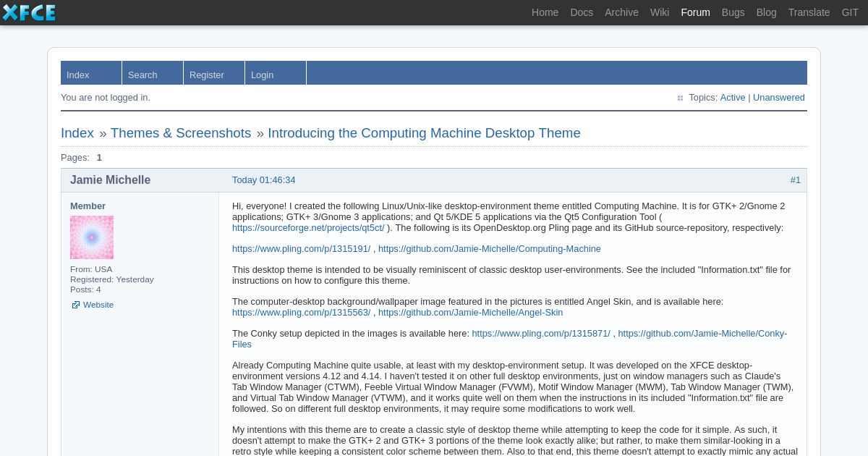Click the XFCE logo
This screenshot has width=868, height=456.
click(29, 12)
